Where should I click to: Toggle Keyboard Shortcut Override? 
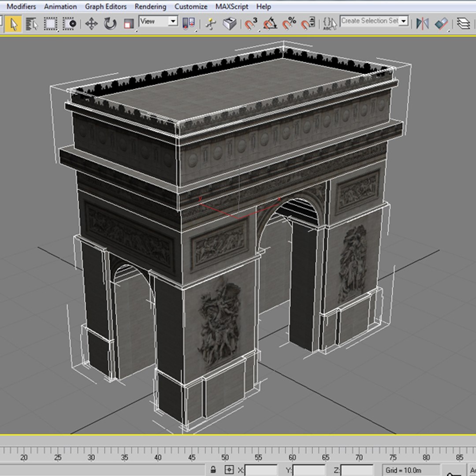[230, 24]
